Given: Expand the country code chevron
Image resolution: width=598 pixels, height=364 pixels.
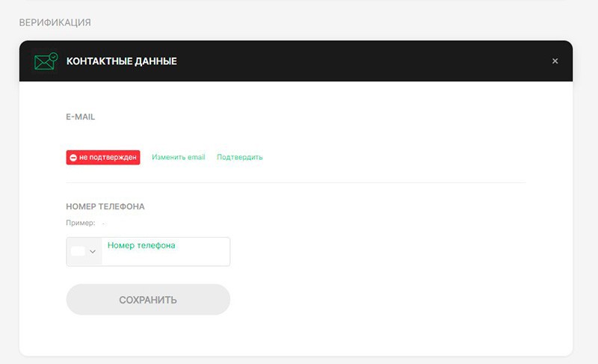Looking at the screenshot, I should [x=93, y=252].
